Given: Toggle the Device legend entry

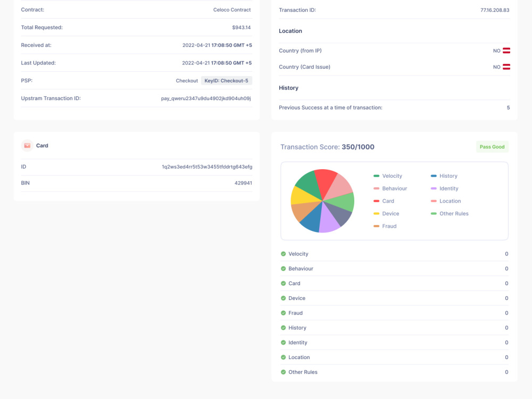Looking at the screenshot, I should [x=386, y=213].
